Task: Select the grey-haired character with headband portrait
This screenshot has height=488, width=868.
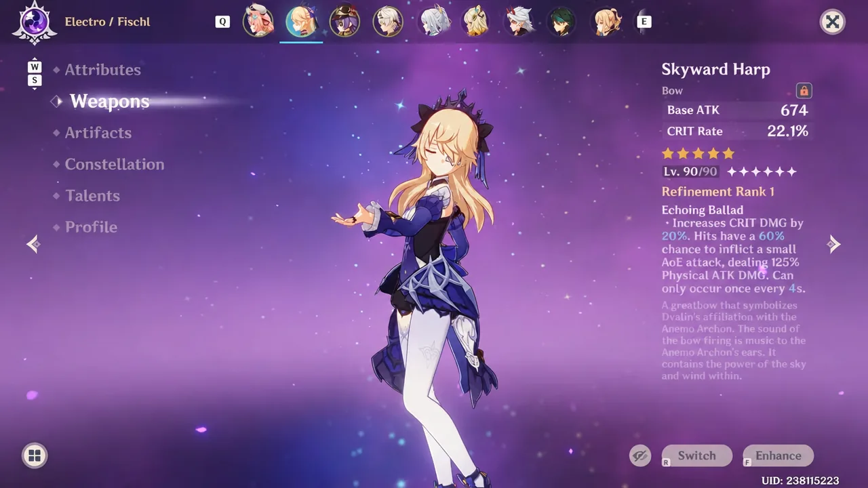Action: click(x=388, y=22)
